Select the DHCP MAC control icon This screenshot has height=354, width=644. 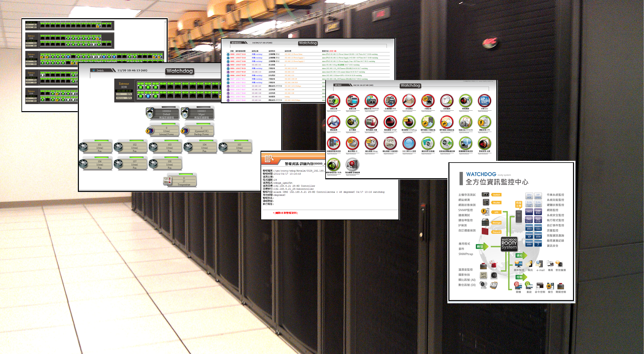point(409,143)
